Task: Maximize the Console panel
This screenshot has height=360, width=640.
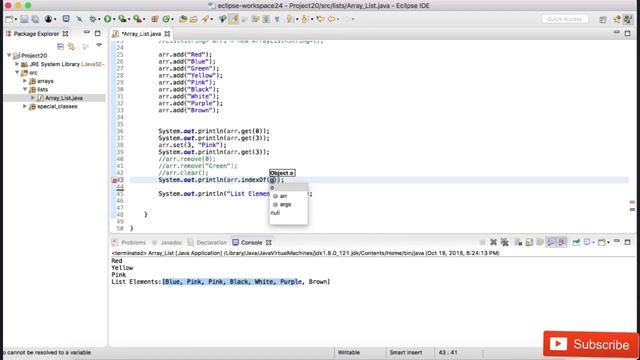Action: pyautogui.click(x=627, y=242)
